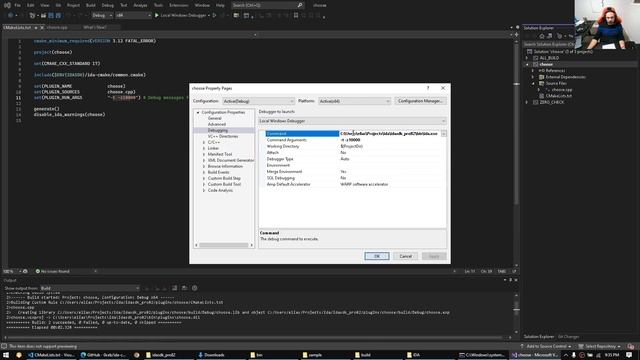Viewport: 640px width, 360px height.
Task: Select the VC++ Directories property page
Action: pos(222,136)
